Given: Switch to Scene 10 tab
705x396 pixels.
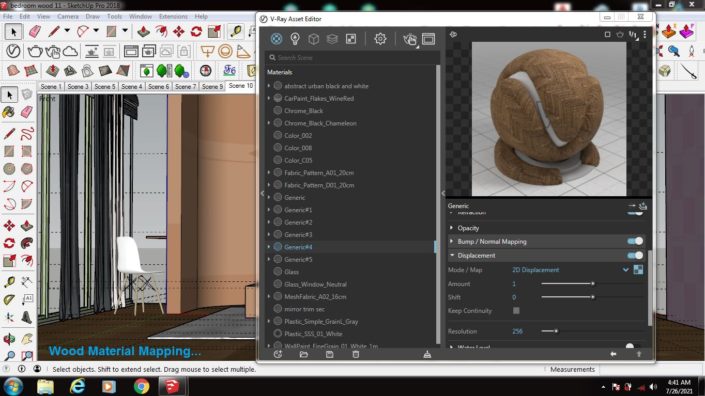Looking at the screenshot, I should tap(241, 86).
